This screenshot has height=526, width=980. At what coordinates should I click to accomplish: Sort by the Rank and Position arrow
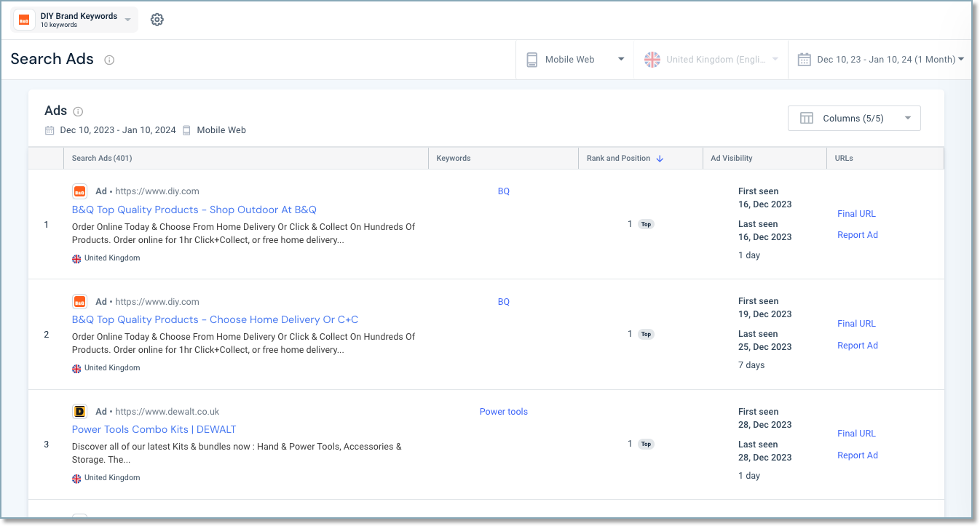[660, 159]
